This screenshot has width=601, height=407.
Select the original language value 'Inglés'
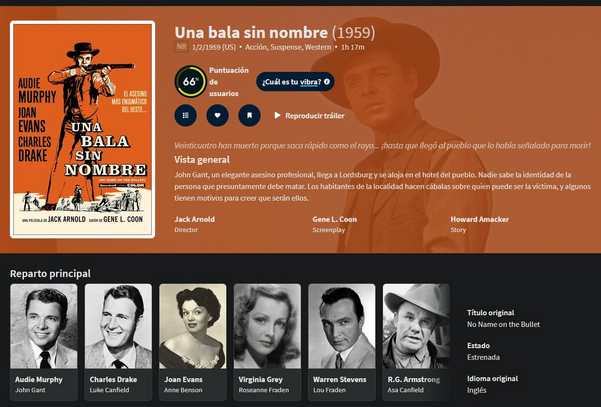476,390
